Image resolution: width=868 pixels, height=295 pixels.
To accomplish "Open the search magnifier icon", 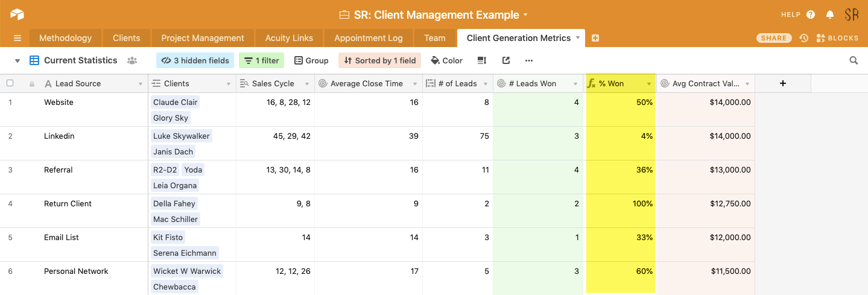I will pyautogui.click(x=854, y=60).
